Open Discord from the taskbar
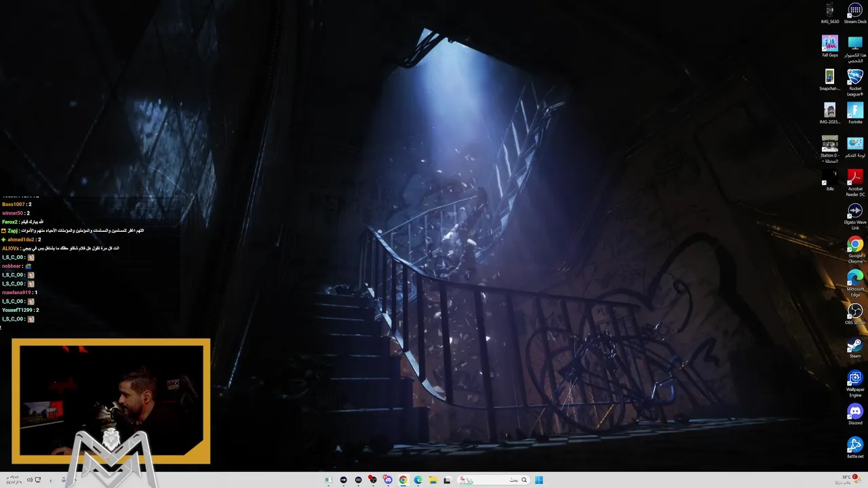Viewport: 868px width, 488px height. pyautogui.click(x=387, y=480)
